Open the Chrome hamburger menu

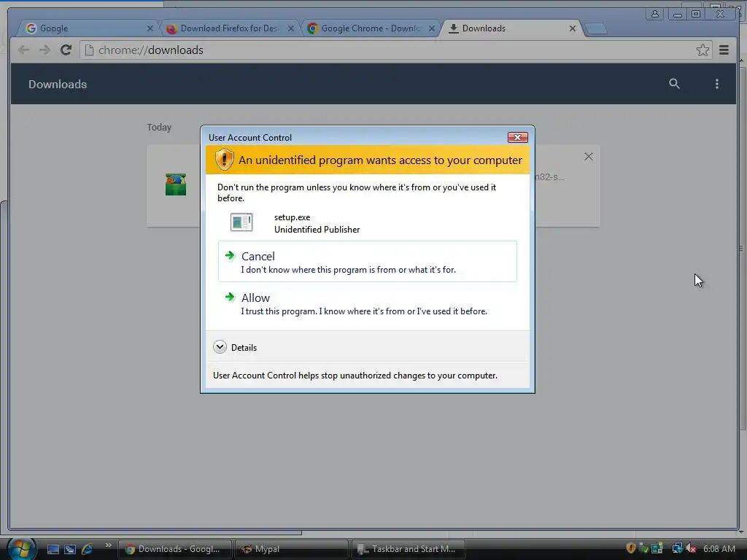pos(724,50)
